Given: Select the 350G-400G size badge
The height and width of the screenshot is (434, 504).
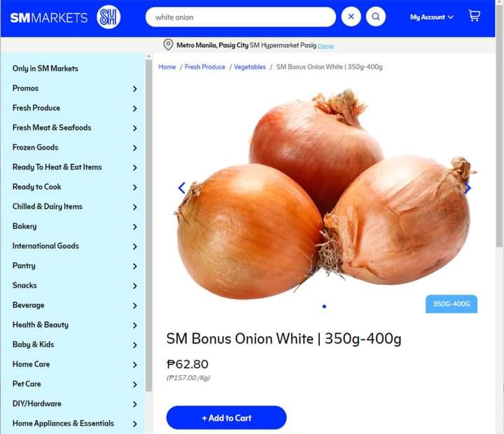Looking at the screenshot, I should tap(451, 304).
